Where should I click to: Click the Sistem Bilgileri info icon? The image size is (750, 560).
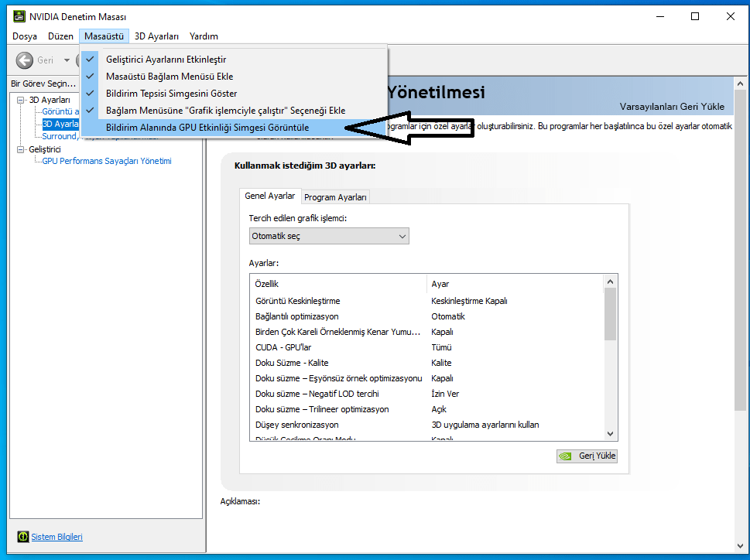click(23, 537)
